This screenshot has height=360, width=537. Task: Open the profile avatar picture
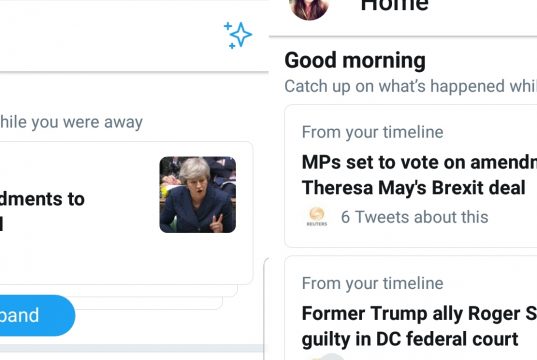click(x=309, y=9)
